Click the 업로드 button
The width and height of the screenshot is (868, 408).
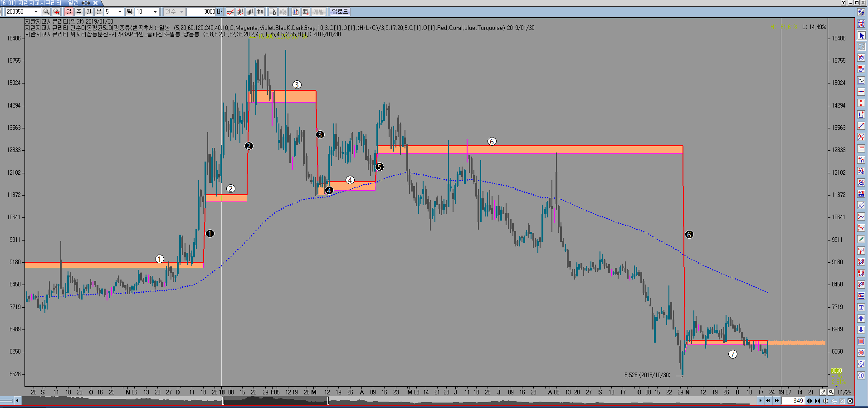[340, 12]
